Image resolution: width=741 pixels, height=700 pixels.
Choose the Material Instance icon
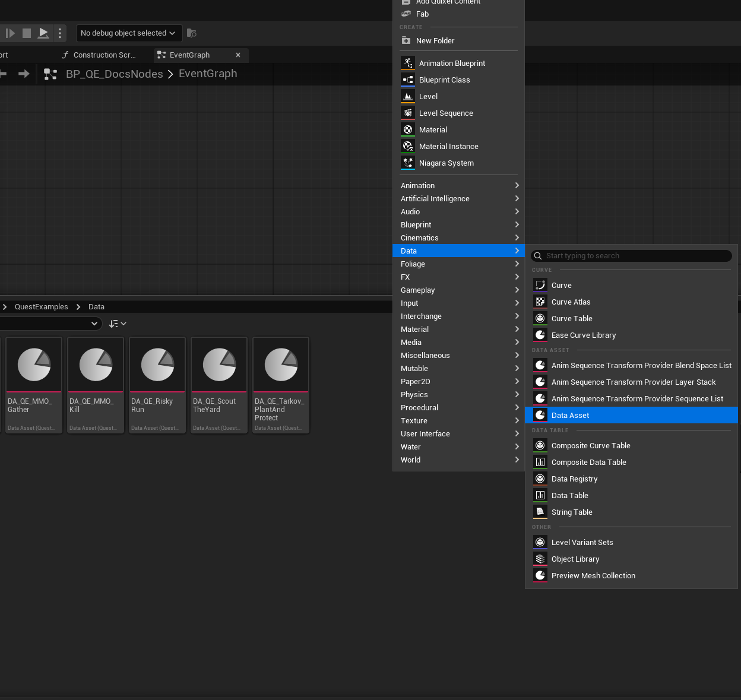[408, 146]
